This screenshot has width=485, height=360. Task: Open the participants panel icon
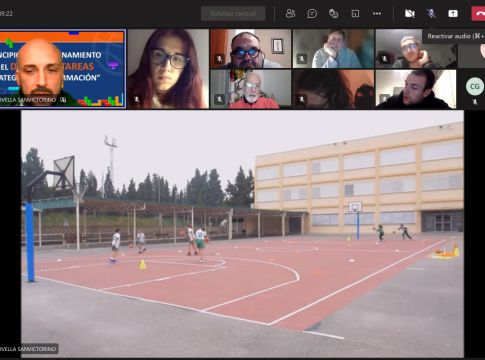(290, 13)
